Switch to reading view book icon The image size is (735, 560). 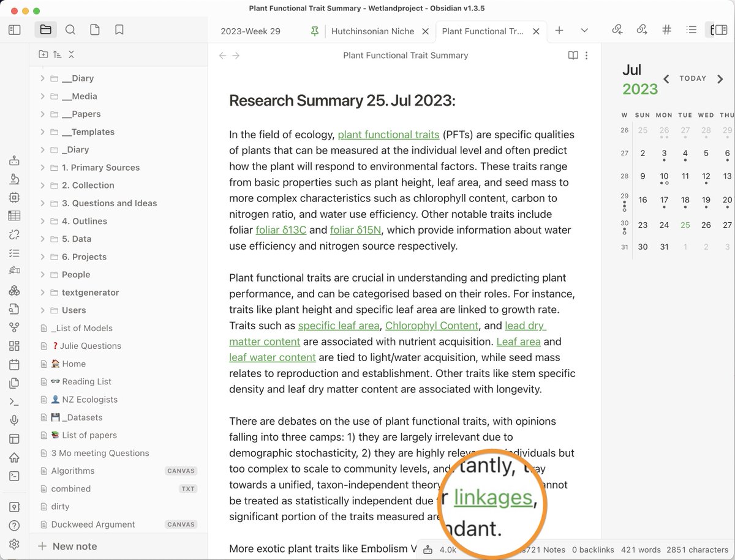pos(573,55)
